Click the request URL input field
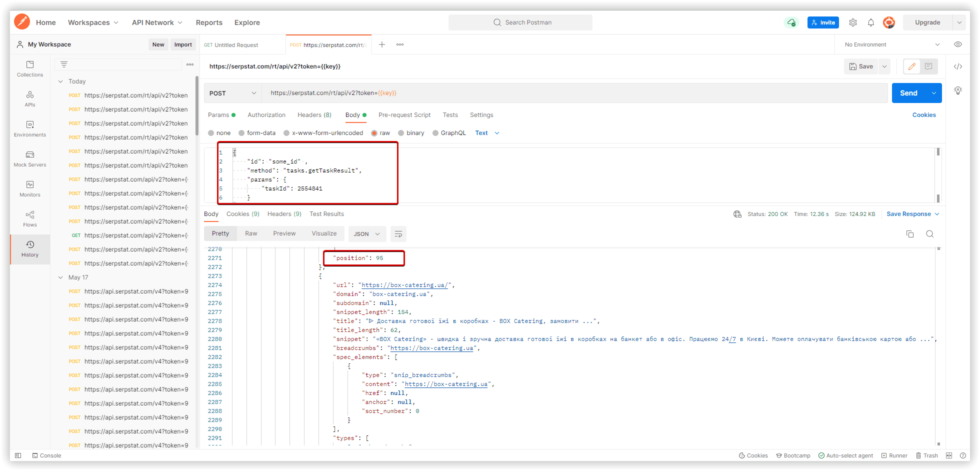 click(x=575, y=93)
